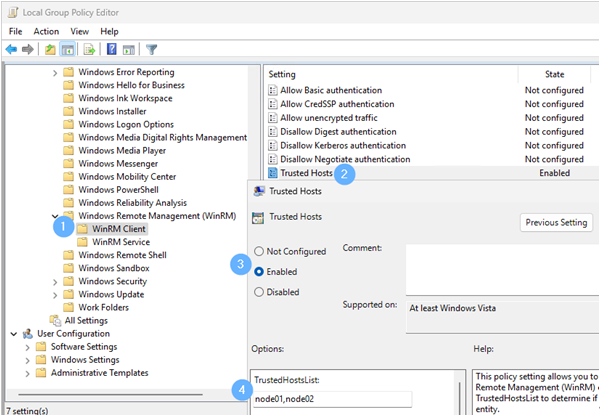Viewport: 600px width, 415px height.
Task: Click the Export List toolbar icon
Action: coord(89,49)
